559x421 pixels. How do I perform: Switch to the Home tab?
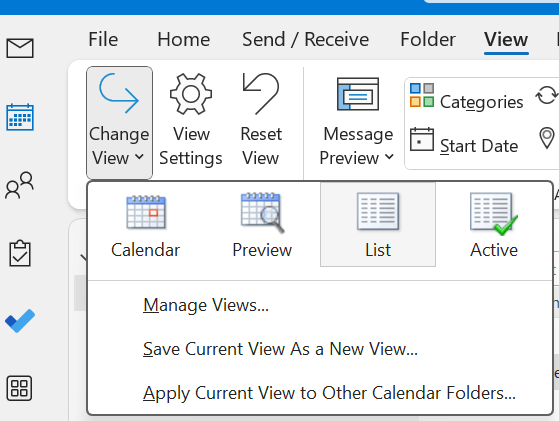pos(184,39)
